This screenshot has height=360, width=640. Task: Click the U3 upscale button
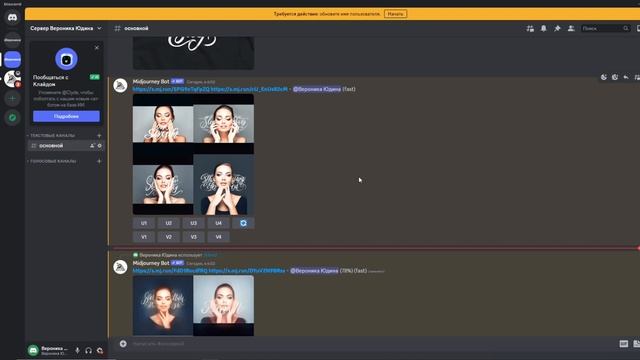(193, 223)
